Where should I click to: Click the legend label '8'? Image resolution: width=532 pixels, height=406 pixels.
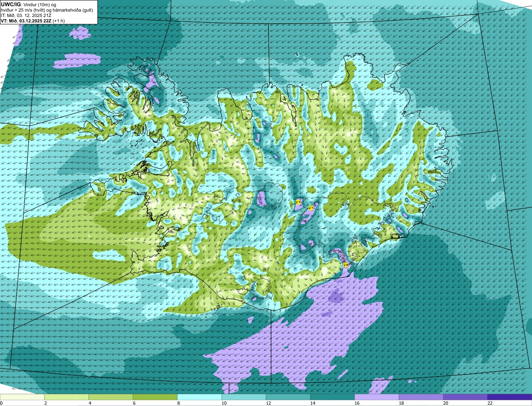tap(178, 403)
